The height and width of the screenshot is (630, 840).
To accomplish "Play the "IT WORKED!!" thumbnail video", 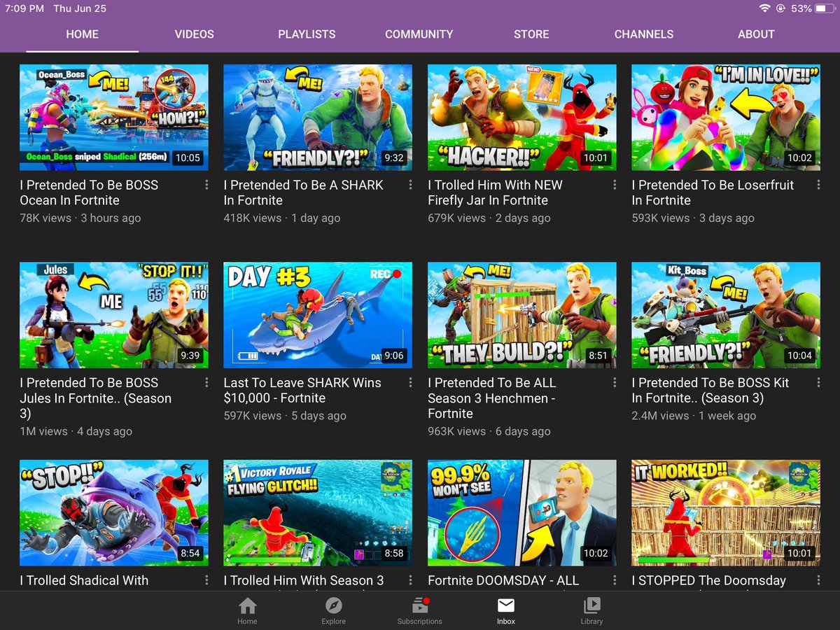I will click(x=726, y=512).
